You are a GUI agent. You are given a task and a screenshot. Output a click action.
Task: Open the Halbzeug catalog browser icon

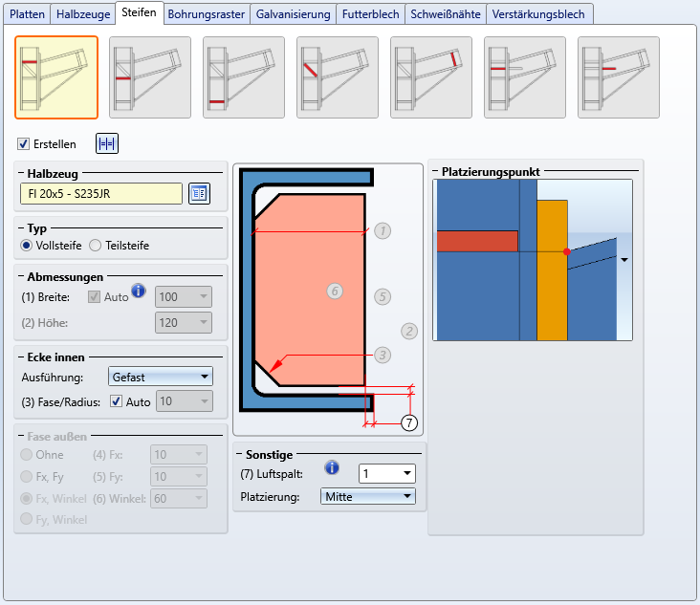pyautogui.click(x=199, y=194)
